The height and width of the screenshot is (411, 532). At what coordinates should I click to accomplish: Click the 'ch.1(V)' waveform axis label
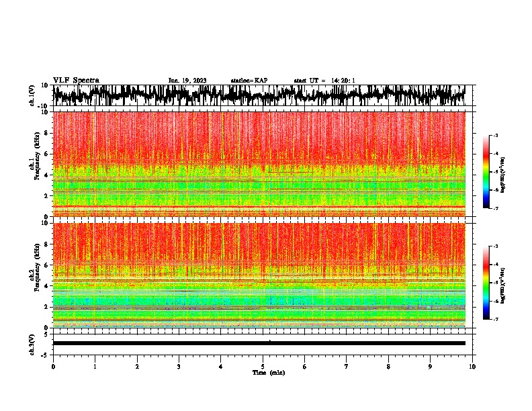point(32,95)
